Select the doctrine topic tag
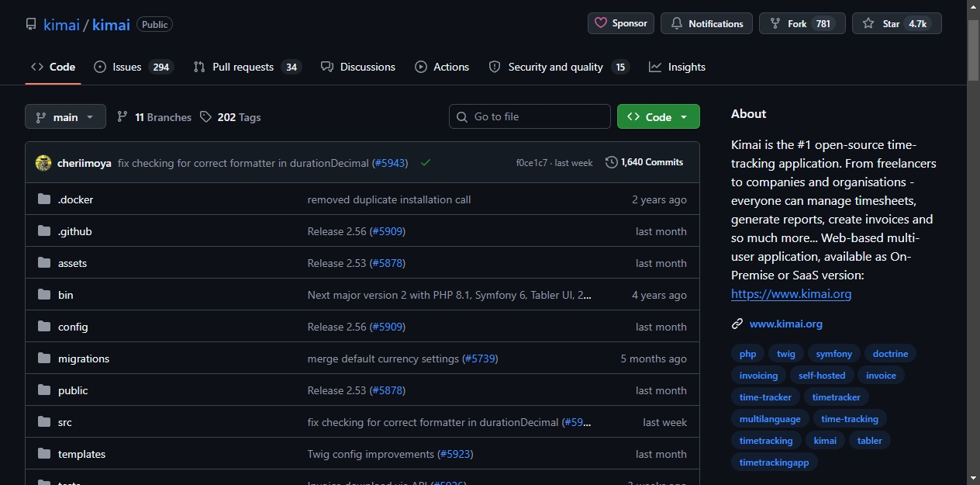980x485 pixels. (890, 354)
